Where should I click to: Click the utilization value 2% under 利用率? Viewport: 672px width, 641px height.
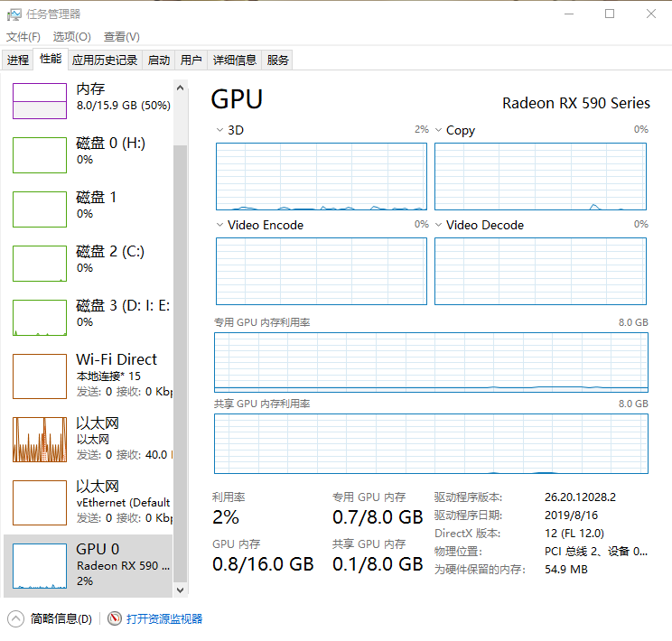pos(226,517)
